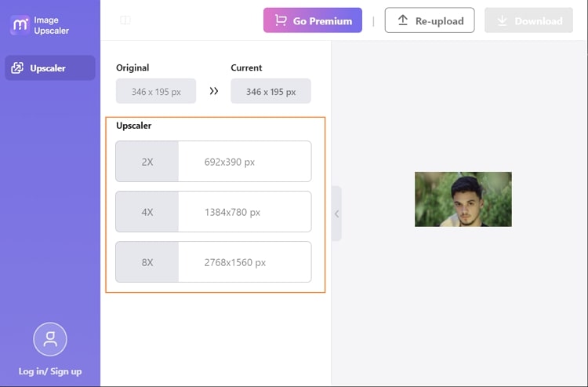Click the double-arrow between Original and Current
This screenshot has height=387, width=588.
pyautogui.click(x=214, y=91)
